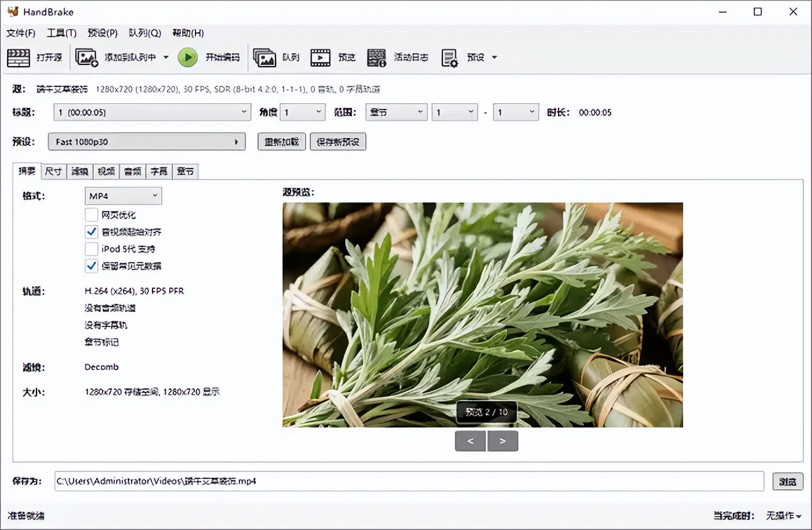Image resolution: width=812 pixels, height=530 pixels.
Task: Open the 角度 dropdown
Action: click(x=302, y=112)
